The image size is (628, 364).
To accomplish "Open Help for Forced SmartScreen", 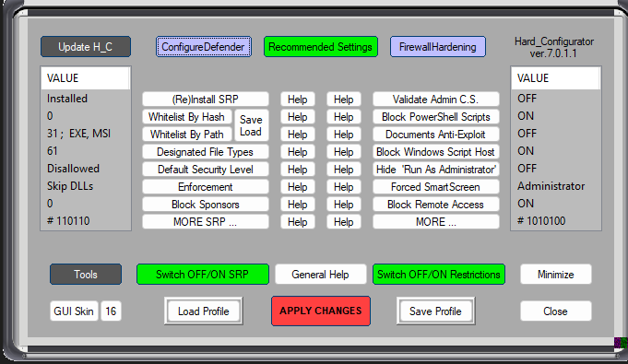I will pos(344,187).
